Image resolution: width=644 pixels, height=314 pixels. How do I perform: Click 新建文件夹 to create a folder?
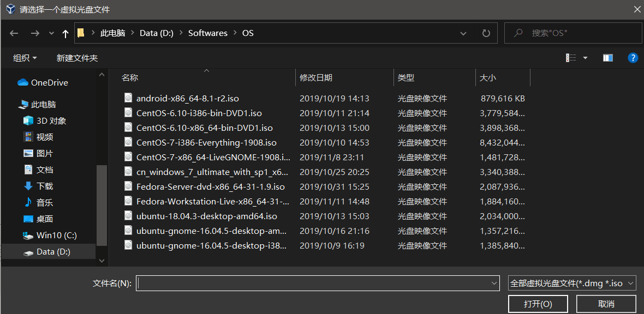[x=77, y=58]
